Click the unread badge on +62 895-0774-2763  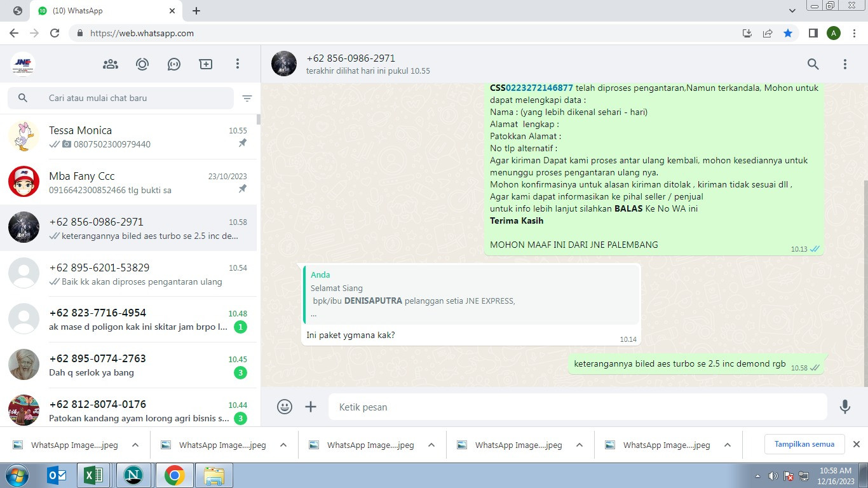point(240,373)
